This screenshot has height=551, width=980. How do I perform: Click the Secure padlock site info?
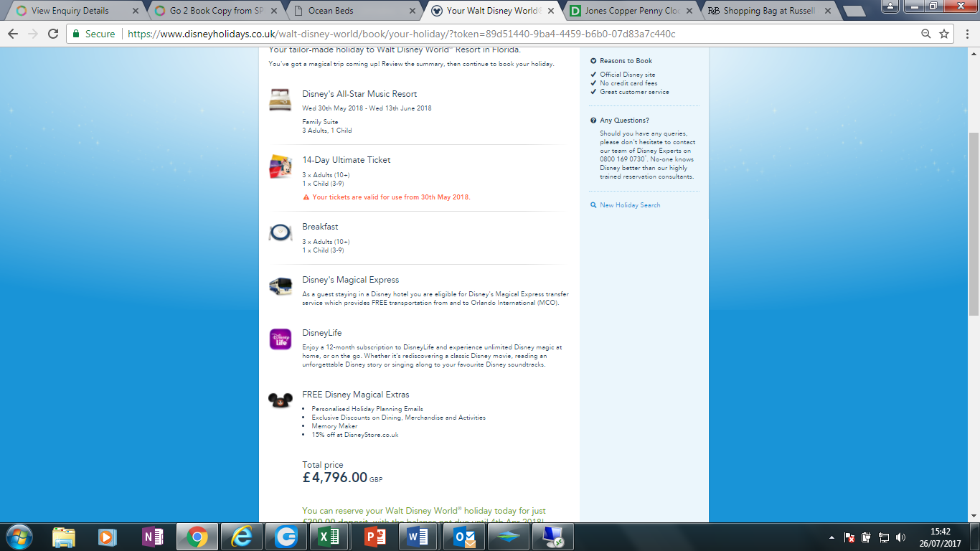(94, 34)
